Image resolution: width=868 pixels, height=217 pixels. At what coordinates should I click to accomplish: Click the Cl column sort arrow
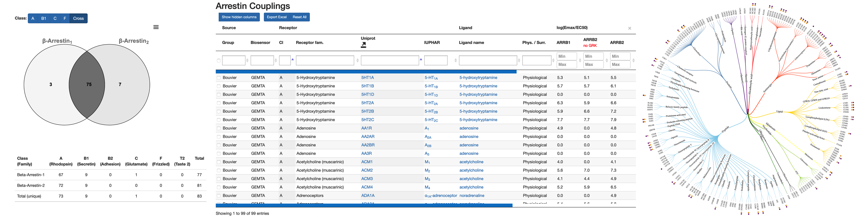293,59
